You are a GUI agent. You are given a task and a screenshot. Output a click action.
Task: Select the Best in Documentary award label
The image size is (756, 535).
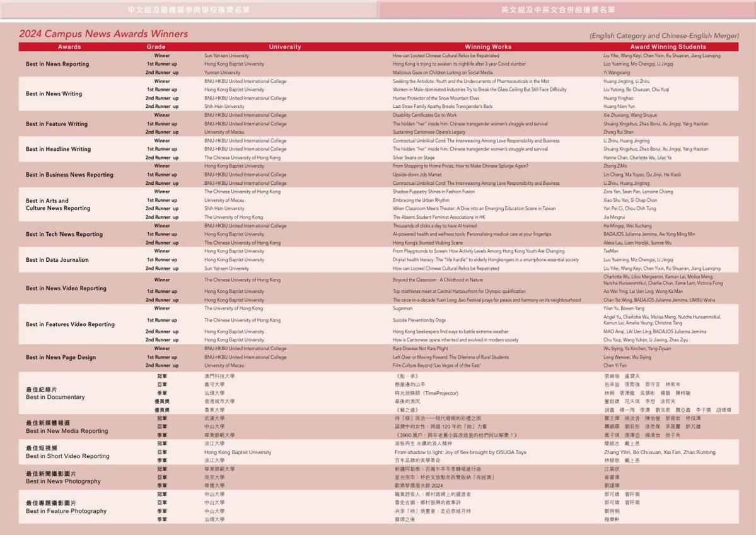point(55,397)
